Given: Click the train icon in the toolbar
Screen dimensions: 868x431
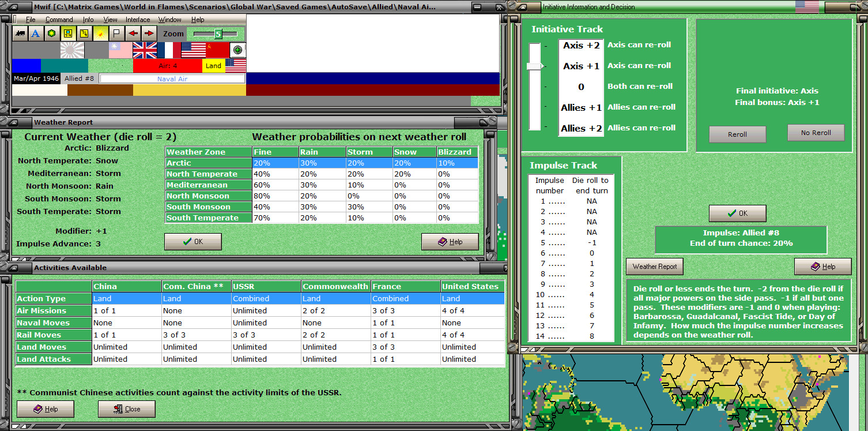Looking at the screenshot, I should 20,33.
